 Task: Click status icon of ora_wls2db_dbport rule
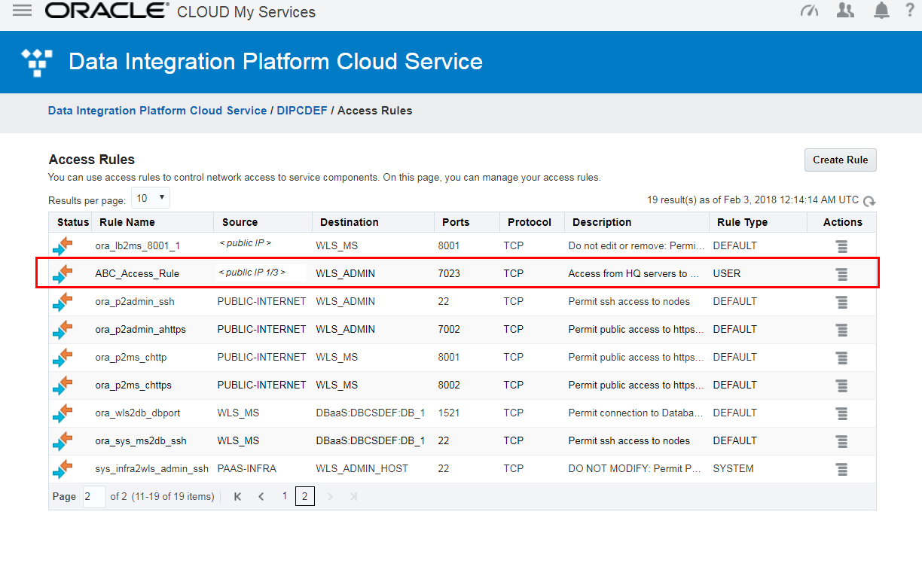[x=63, y=413]
